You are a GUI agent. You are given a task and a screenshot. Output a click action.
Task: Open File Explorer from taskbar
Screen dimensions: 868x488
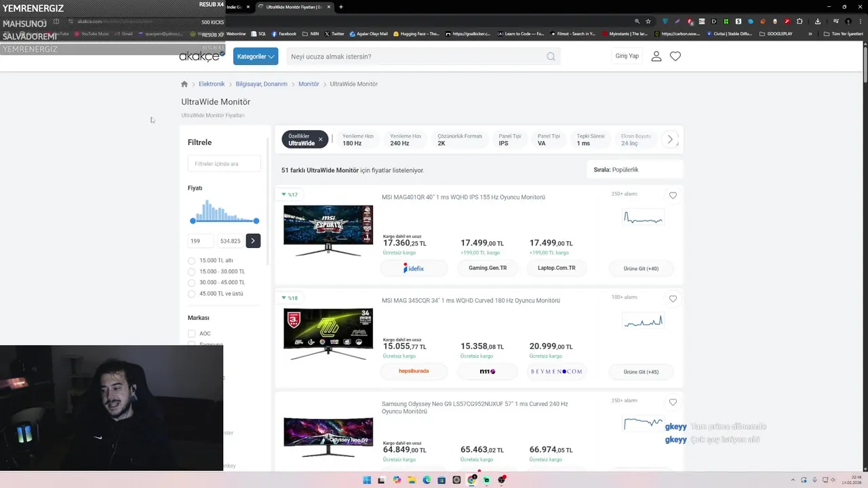[x=412, y=480]
